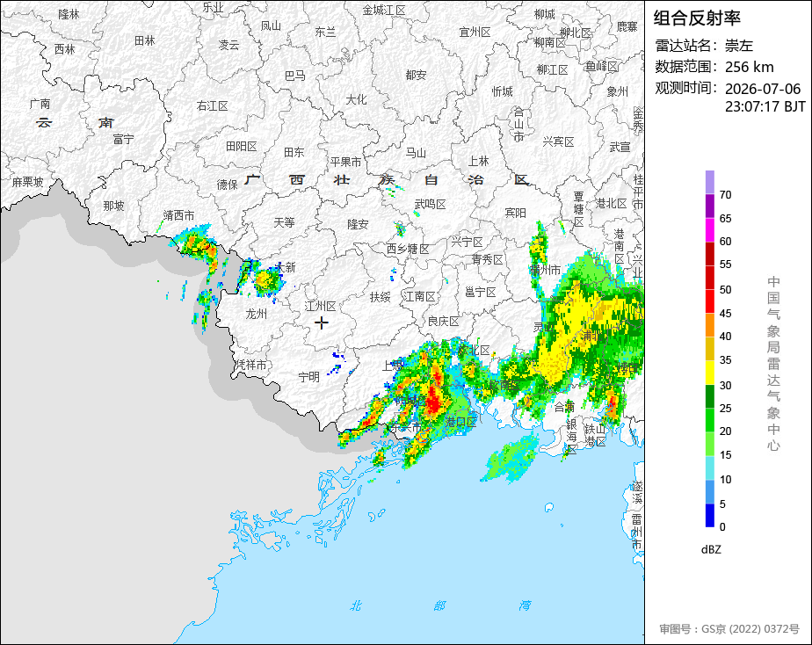The image size is (812, 645).
Task: Click the yellow 30 dBZ legend swatch
Action: 709,373
